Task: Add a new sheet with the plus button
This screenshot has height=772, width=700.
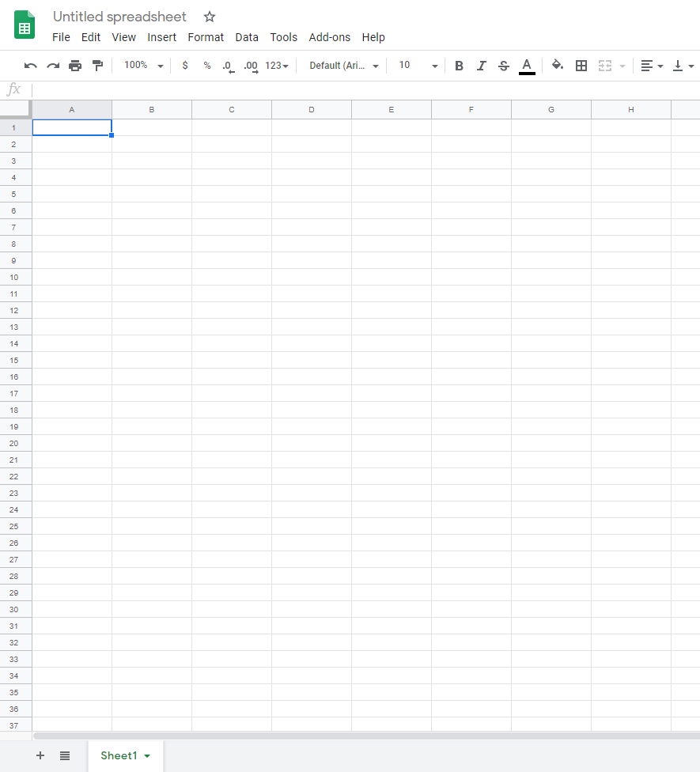Action: coord(40,755)
